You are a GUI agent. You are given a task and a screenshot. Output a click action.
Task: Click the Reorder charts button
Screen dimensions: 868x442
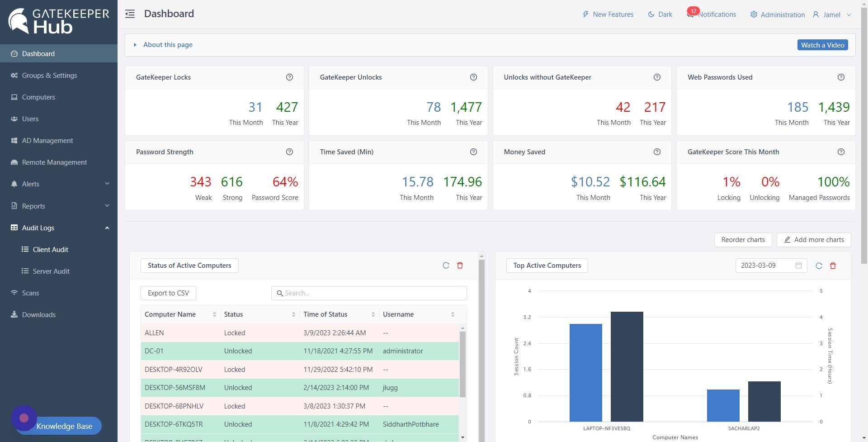743,240
